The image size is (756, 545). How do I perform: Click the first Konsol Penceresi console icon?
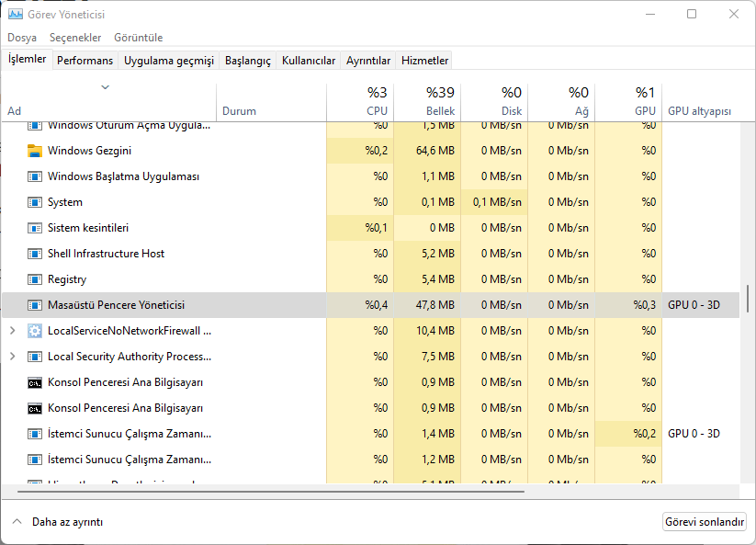[35, 382]
